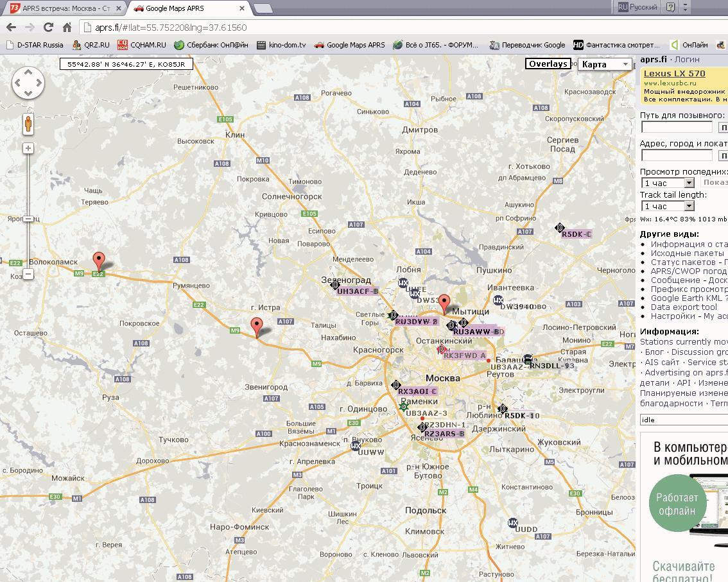Open the Блог link under Информация
This screenshot has height=582, width=728.
[654, 352]
